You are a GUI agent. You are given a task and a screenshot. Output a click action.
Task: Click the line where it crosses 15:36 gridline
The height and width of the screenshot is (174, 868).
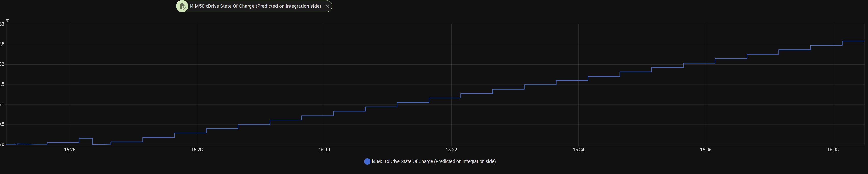(x=706, y=63)
